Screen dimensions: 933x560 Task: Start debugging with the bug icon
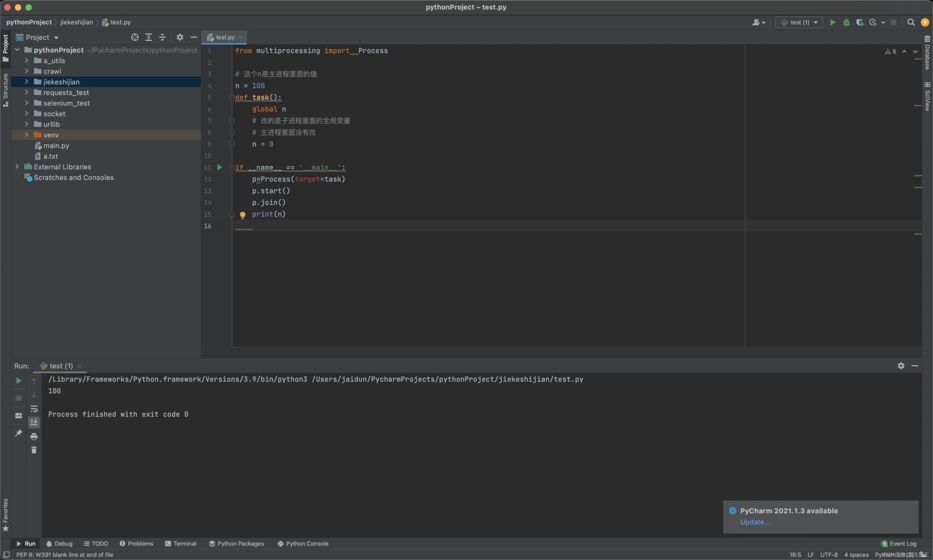coord(846,22)
